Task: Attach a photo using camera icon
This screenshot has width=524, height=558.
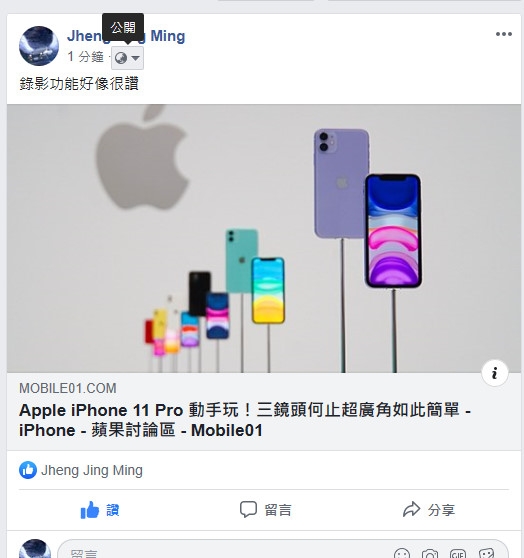Action: click(430, 553)
